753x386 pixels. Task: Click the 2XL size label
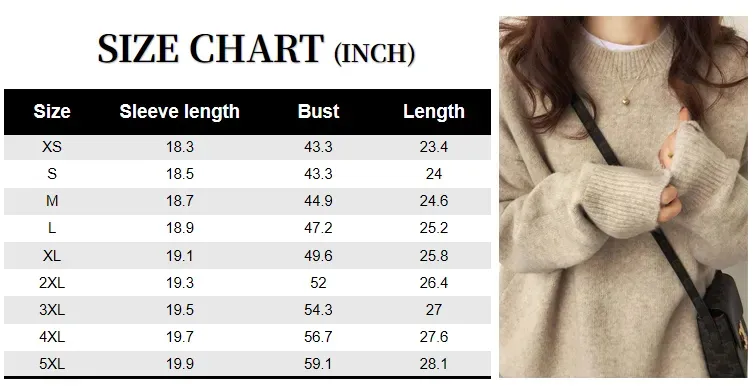(52, 283)
